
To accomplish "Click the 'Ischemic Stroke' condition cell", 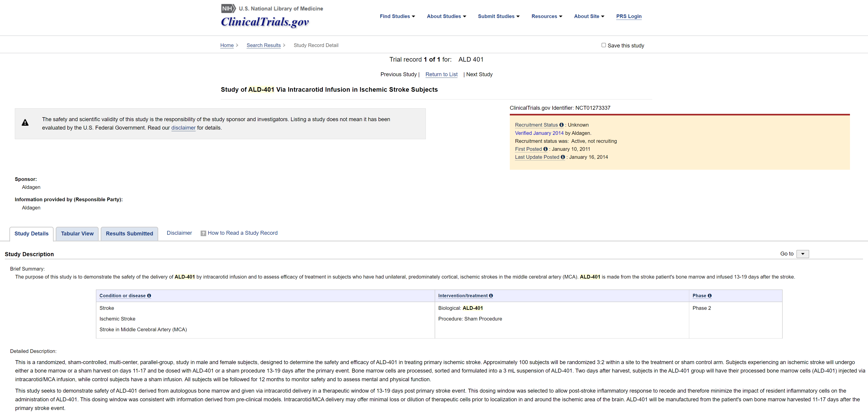I will click(x=117, y=319).
